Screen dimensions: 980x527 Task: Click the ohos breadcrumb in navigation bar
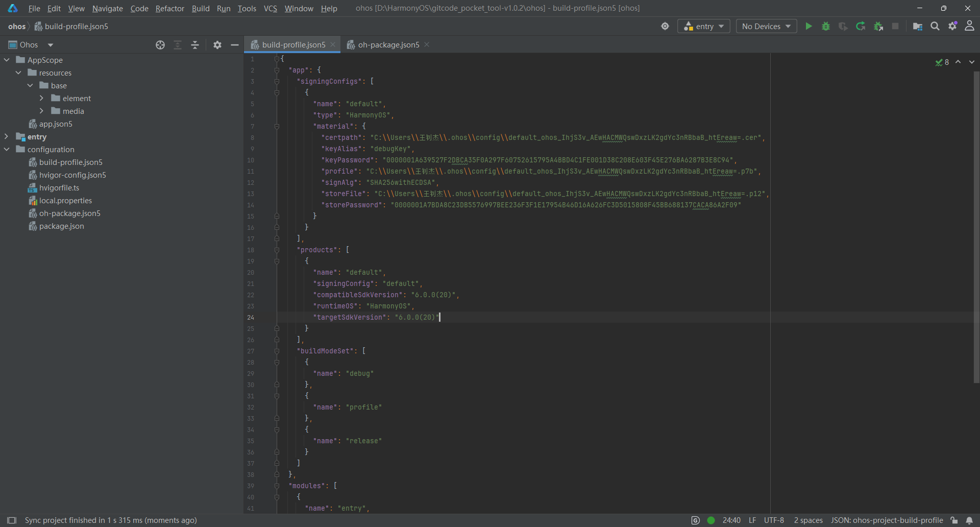(x=17, y=27)
